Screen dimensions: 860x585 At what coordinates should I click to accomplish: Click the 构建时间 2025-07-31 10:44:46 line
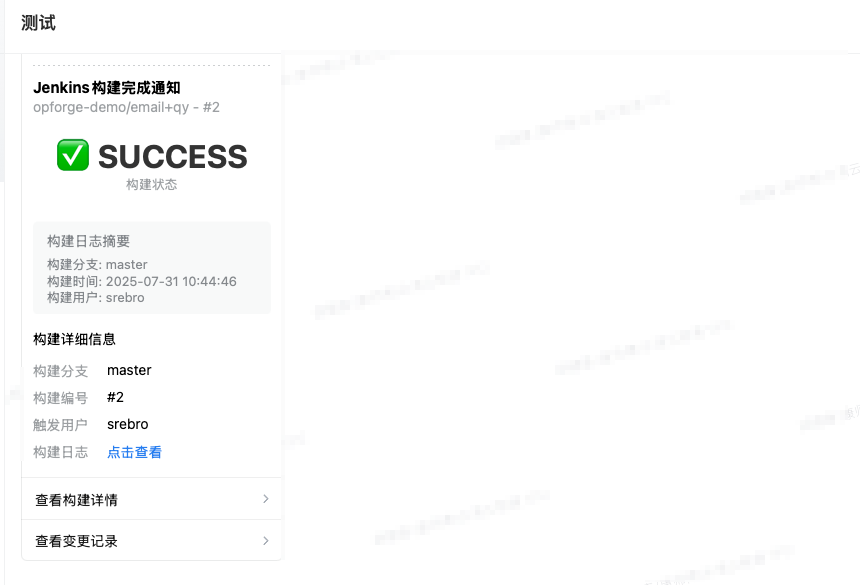[142, 281]
